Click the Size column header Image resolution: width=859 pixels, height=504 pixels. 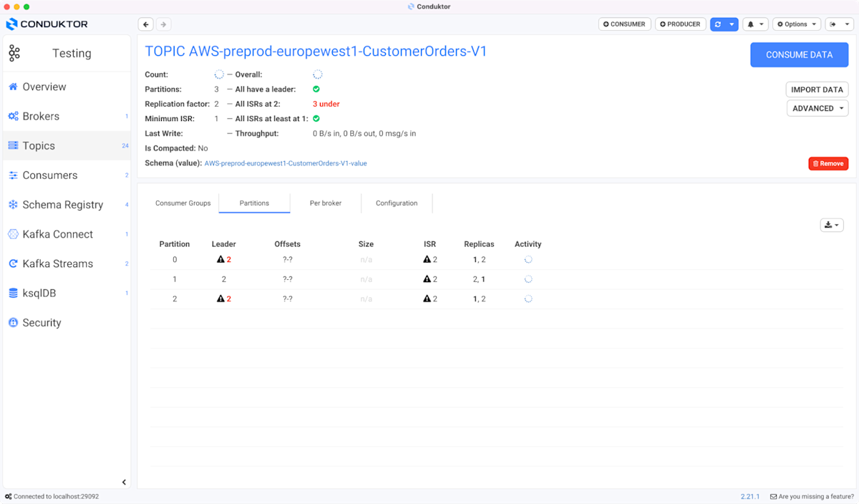(366, 244)
